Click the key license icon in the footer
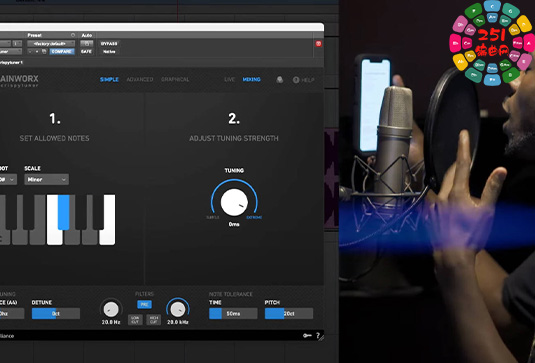Viewport: 535px width, 363px height. click(307, 336)
